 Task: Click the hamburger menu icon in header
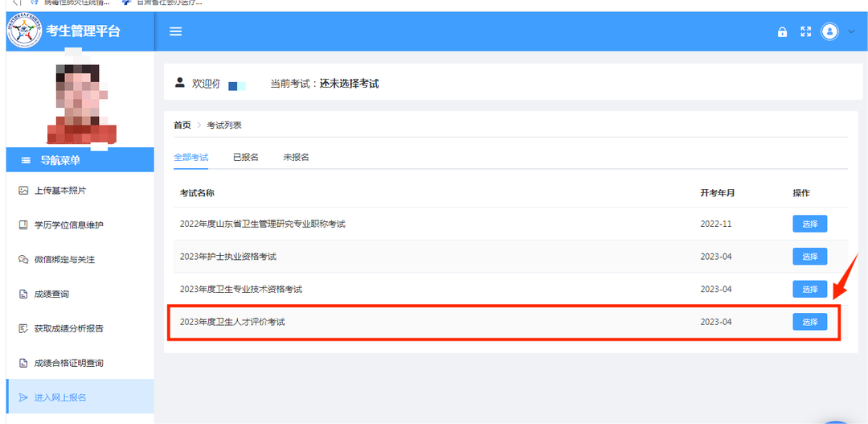176,31
